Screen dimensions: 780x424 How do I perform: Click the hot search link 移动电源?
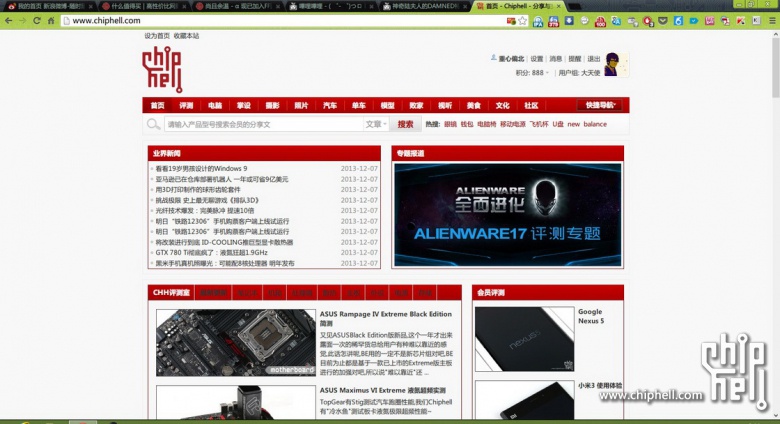pyautogui.click(x=513, y=124)
